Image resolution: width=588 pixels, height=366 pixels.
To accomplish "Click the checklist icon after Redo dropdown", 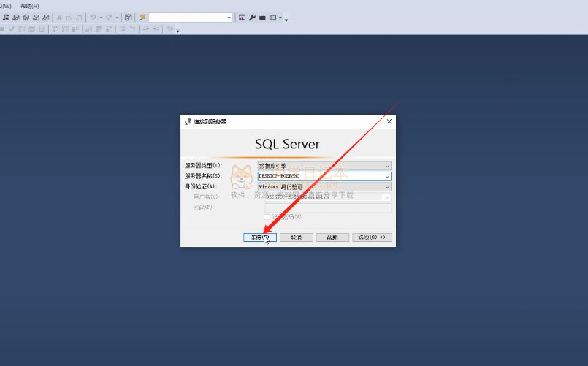I will [129, 18].
